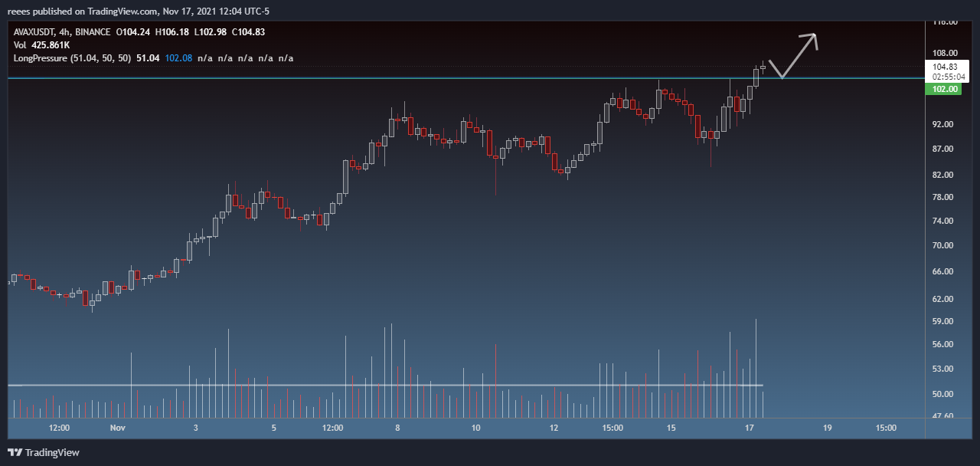Screen dimensions: 980x466
Task: Click the blue 102.08 indicator value
Action: (178, 58)
